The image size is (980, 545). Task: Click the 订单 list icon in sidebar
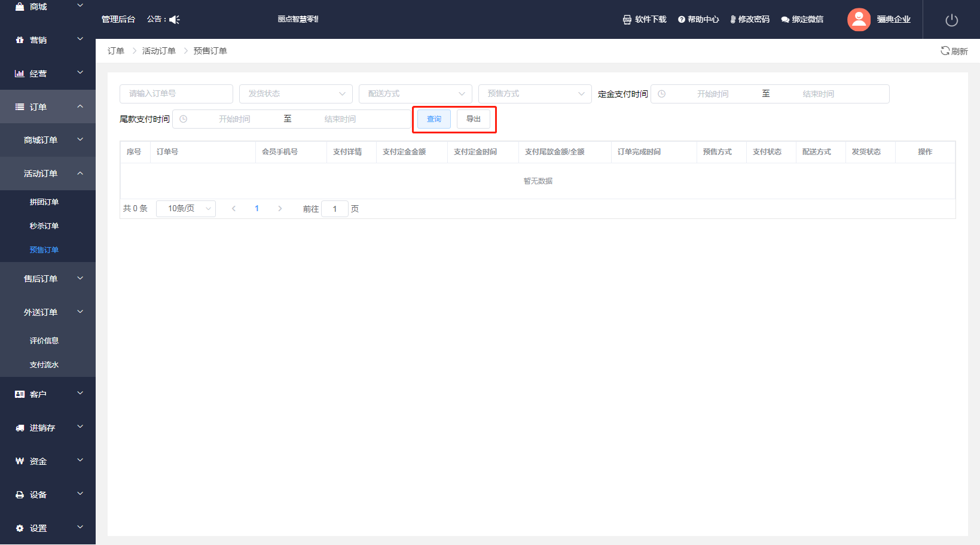coord(20,107)
